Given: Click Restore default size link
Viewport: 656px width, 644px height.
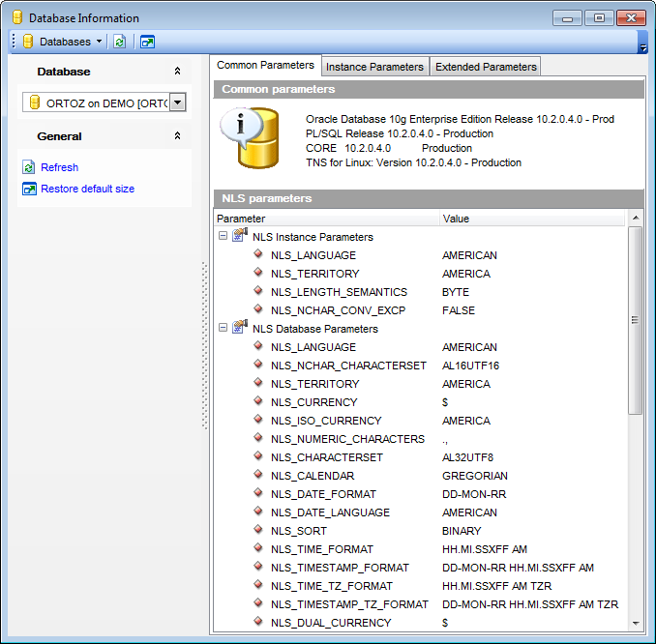Looking at the screenshot, I should [x=87, y=189].
